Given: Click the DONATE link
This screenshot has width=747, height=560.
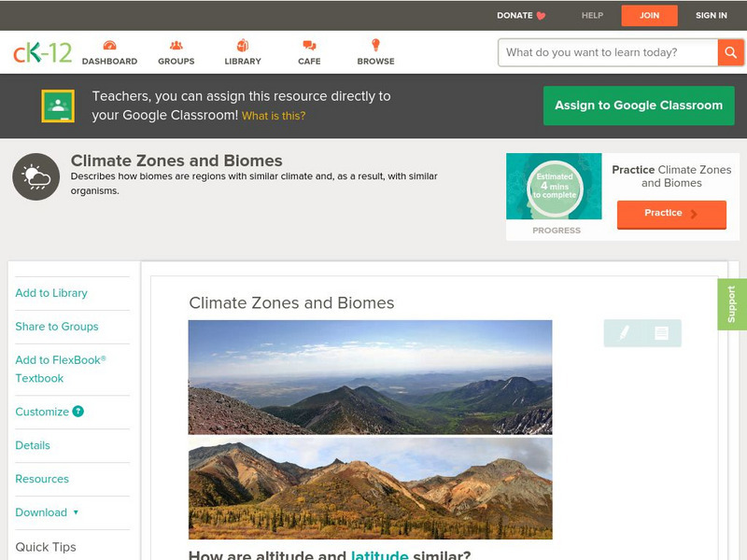Looking at the screenshot, I should pos(521,16).
